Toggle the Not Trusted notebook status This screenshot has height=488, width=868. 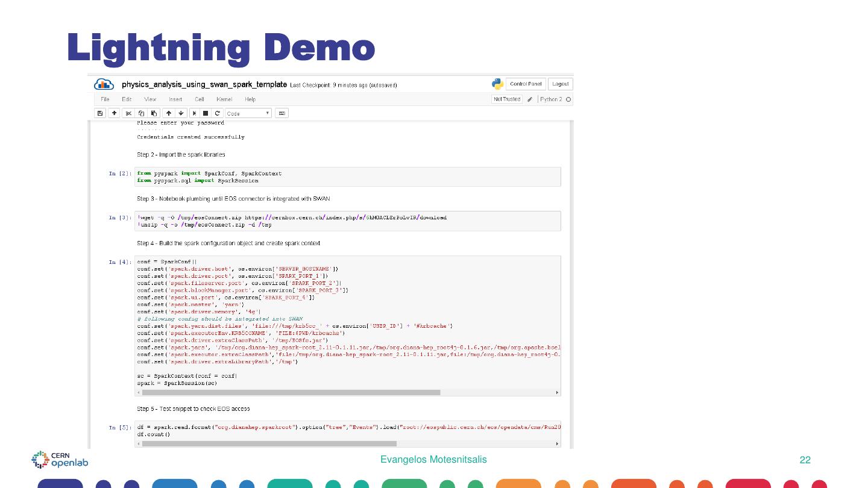(506, 99)
